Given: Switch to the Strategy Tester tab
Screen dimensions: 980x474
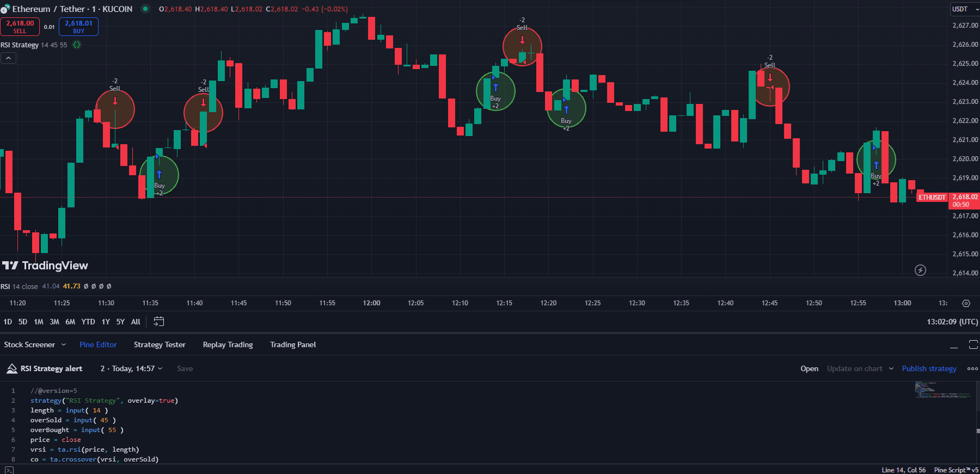Looking at the screenshot, I should click(160, 344).
